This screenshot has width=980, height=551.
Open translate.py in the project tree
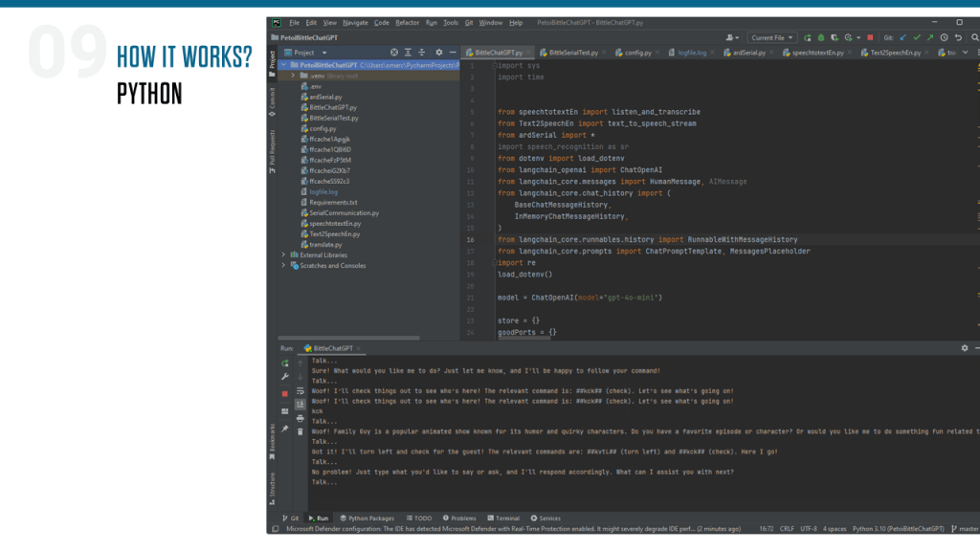[325, 245]
